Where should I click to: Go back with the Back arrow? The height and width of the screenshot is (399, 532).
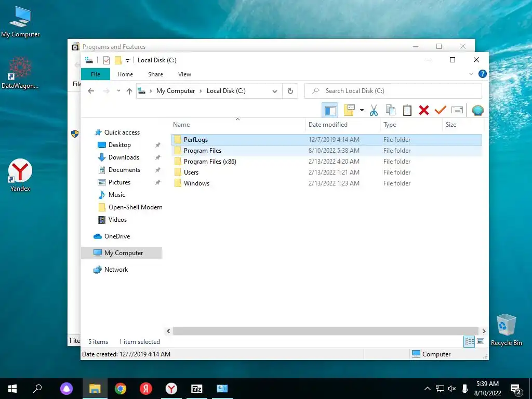(91, 91)
